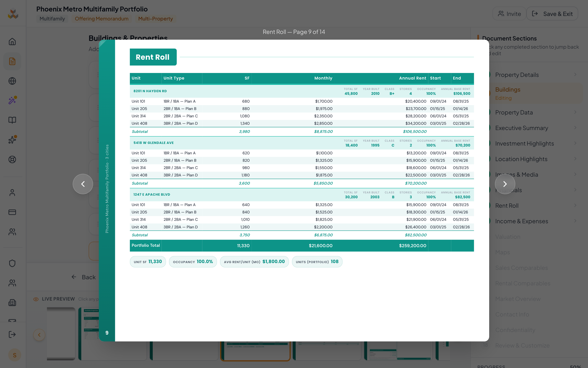Go to next page with right arrow
This screenshot has width=588, height=368.
click(505, 184)
